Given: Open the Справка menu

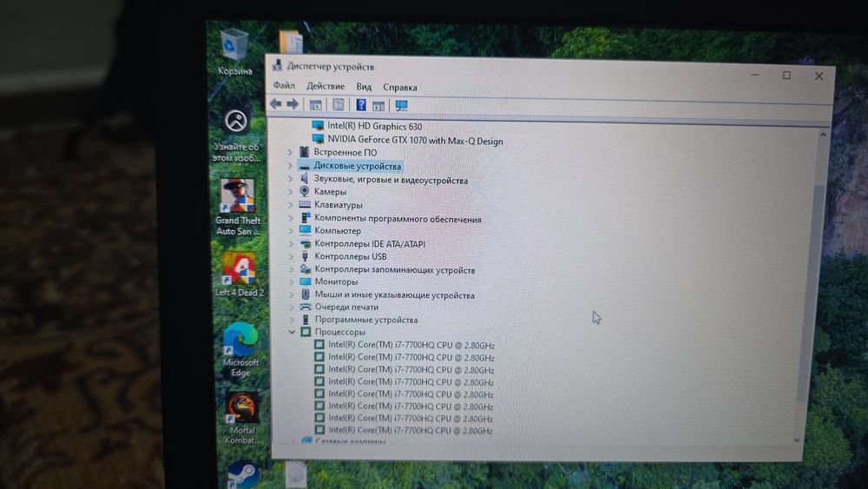Looking at the screenshot, I should pyautogui.click(x=399, y=87).
